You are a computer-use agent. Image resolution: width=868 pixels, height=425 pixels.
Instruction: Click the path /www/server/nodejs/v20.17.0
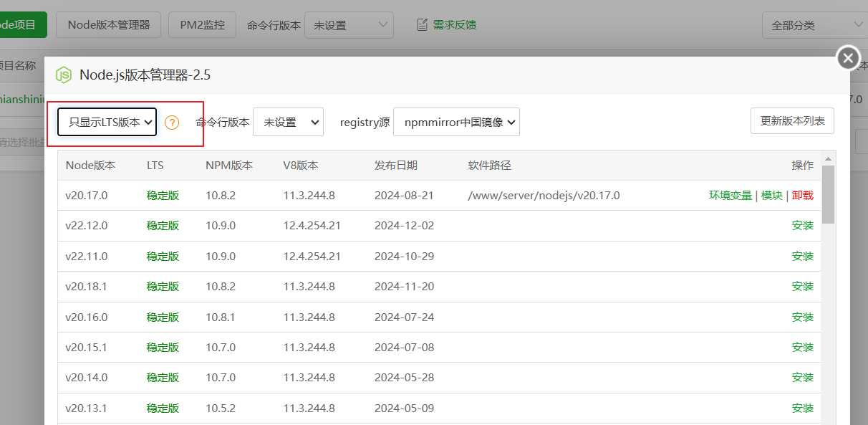click(544, 195)
